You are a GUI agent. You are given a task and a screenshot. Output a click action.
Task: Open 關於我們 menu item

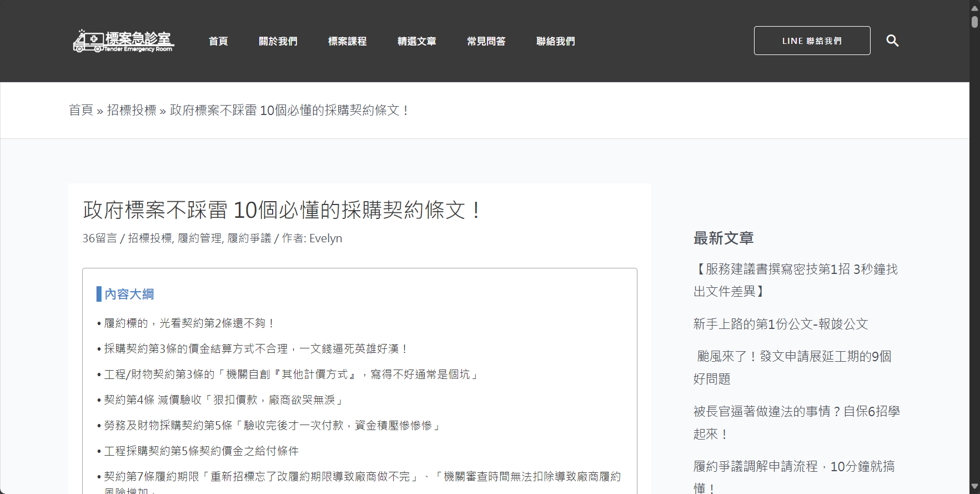click(x=278, y=41)
